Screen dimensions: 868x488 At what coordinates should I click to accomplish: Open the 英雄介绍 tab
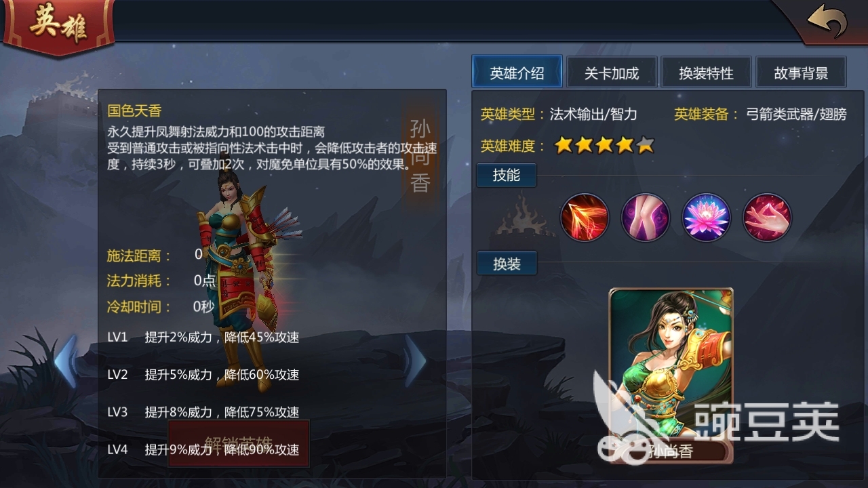point(517,72)
